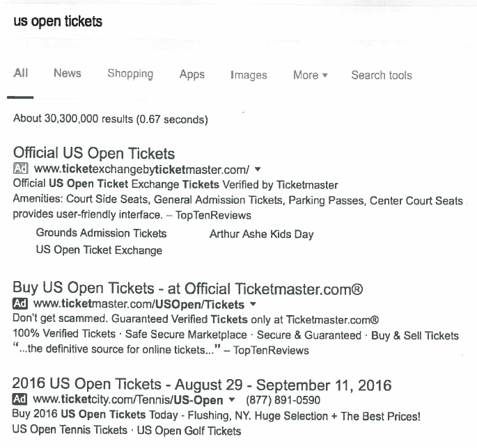Click the www.ticketcity.com/Tennis/US-Open URL

(x=127, y=400)
